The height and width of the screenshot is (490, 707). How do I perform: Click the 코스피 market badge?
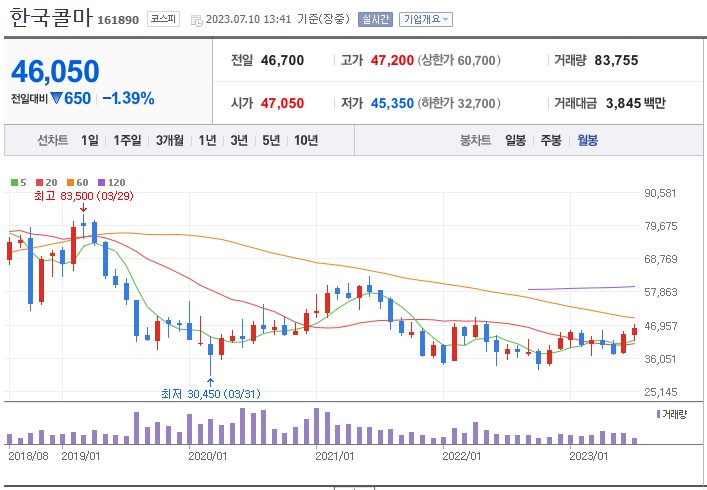(163, 19)
